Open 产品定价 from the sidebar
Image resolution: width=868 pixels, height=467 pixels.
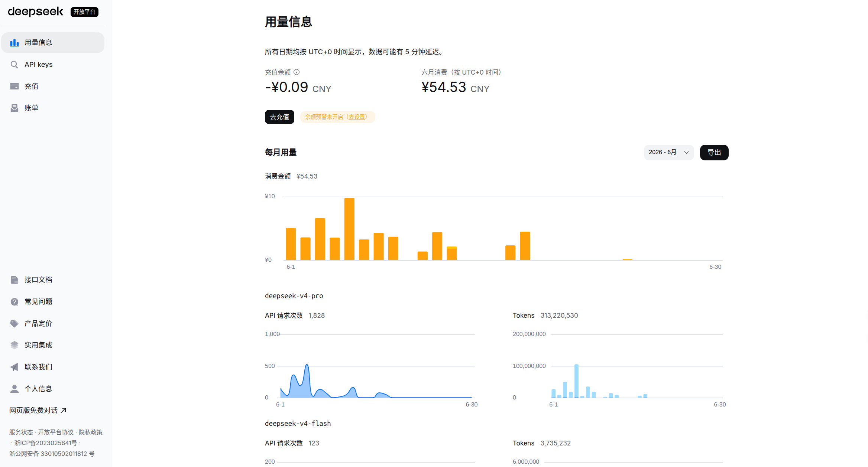[53, 324]
